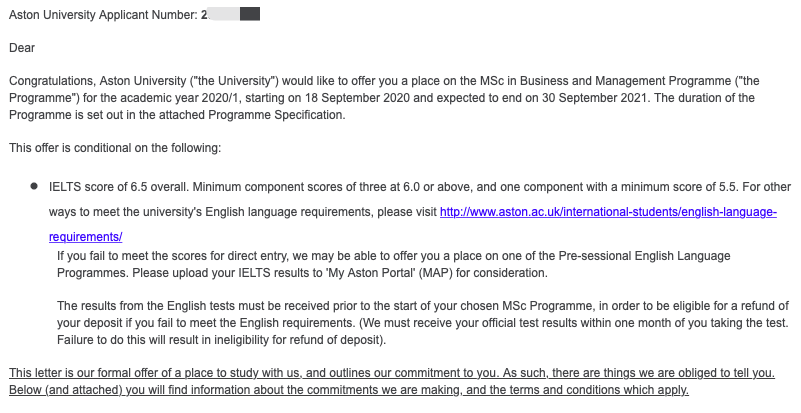Click the 'Dear' salutation line
The height and width of the screenshot is (413, 801).
(x=21, y=47)
